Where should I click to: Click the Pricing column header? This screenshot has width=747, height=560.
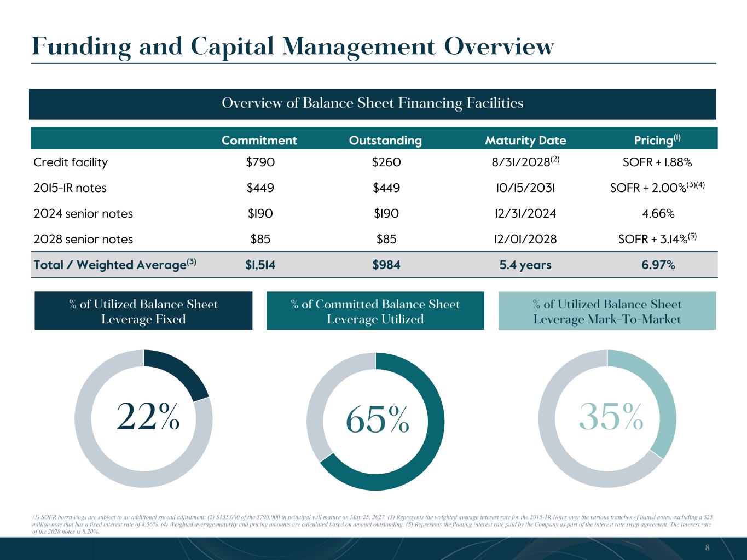657,141
